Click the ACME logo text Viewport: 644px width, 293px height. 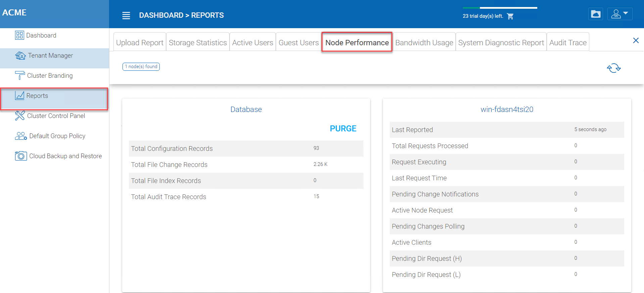coord(14,12)
